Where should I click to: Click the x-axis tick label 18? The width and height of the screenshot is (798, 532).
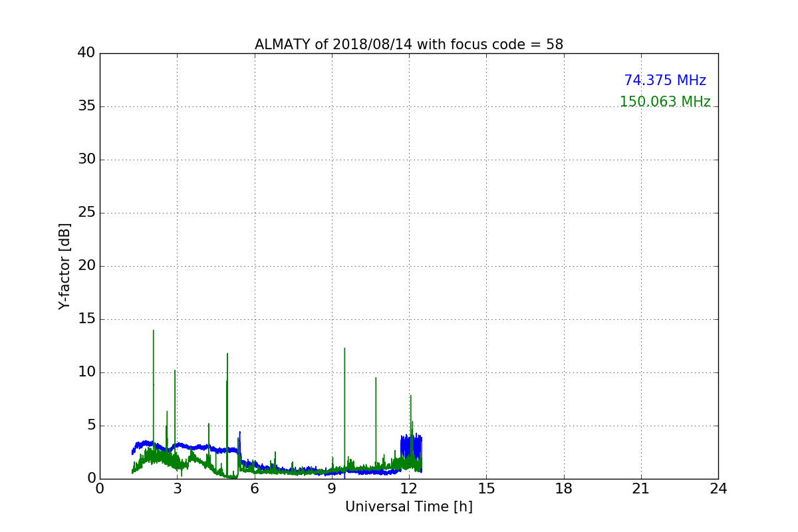[x=564, y=489]
